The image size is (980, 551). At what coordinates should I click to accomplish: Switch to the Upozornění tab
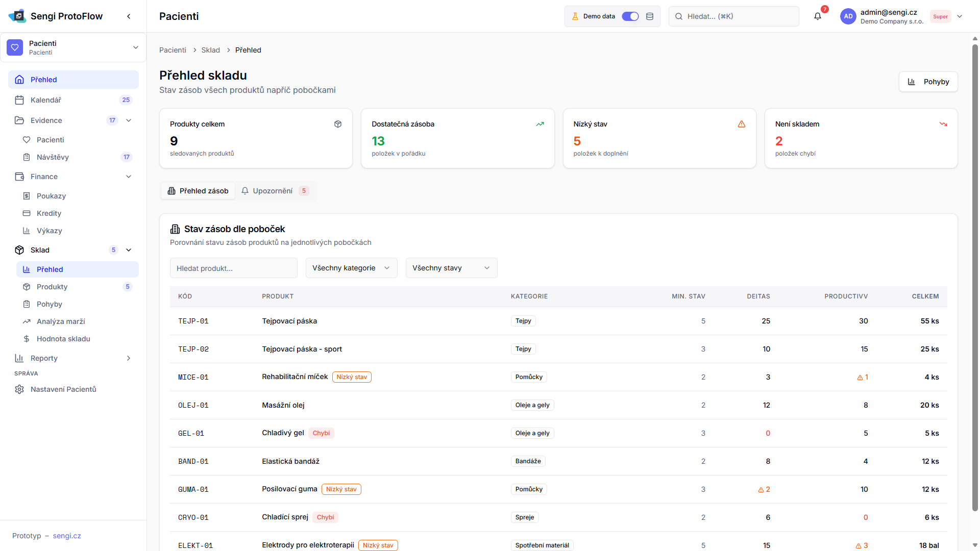click(x=275, y=191)
